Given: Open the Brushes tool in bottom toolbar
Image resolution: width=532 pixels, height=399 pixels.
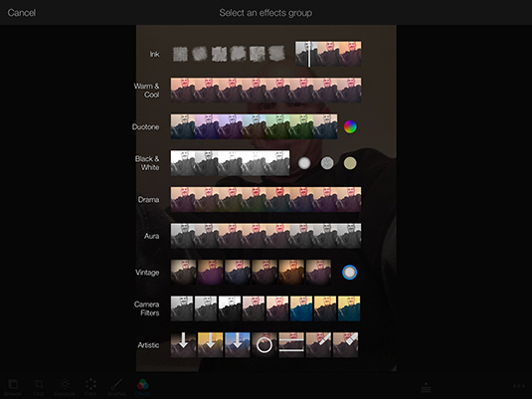Looking at the screenshot, I should point(116,387).
